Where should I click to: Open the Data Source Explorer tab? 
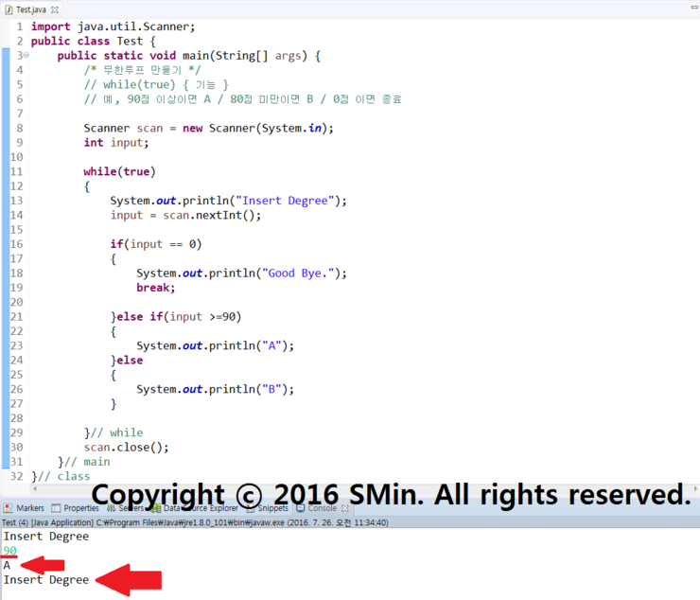click(x=196, y=508)
